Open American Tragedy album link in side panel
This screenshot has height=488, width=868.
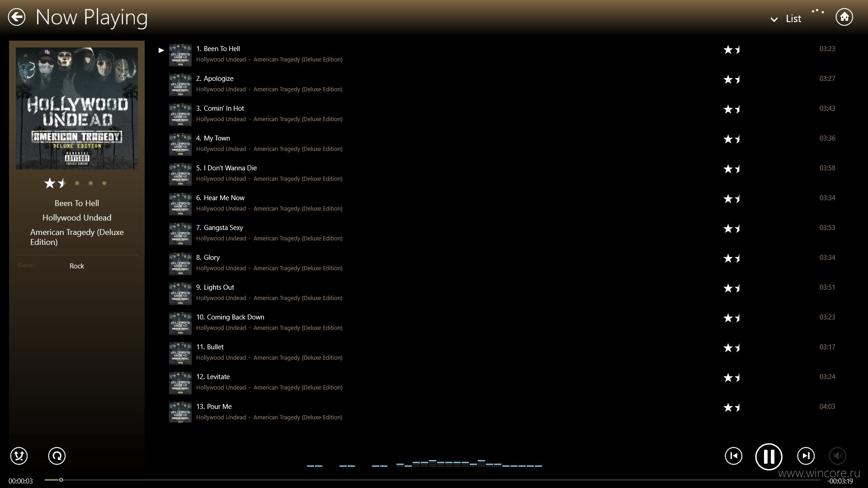(77, 237)
